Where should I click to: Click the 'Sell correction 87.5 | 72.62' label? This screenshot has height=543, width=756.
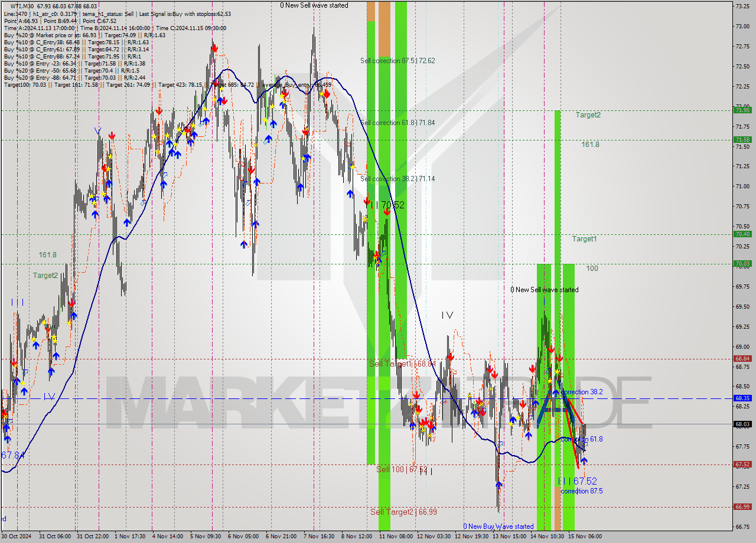(x=397, y=61)
